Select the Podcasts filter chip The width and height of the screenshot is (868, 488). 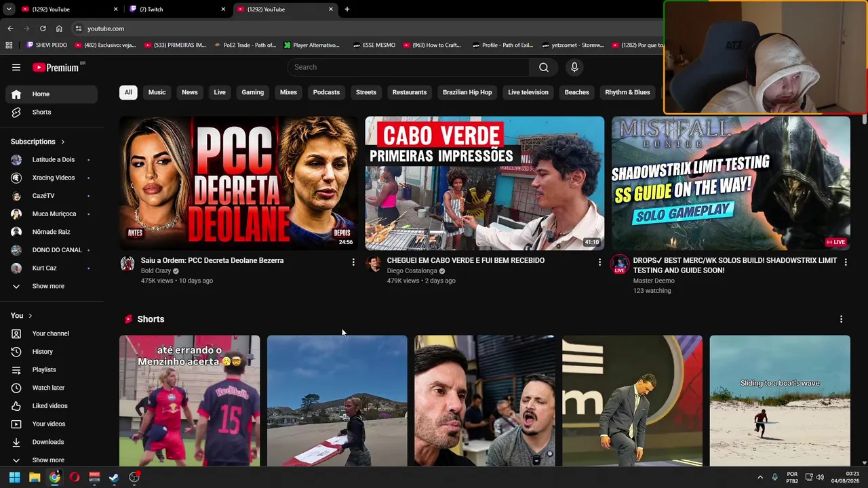click(326, 92)
